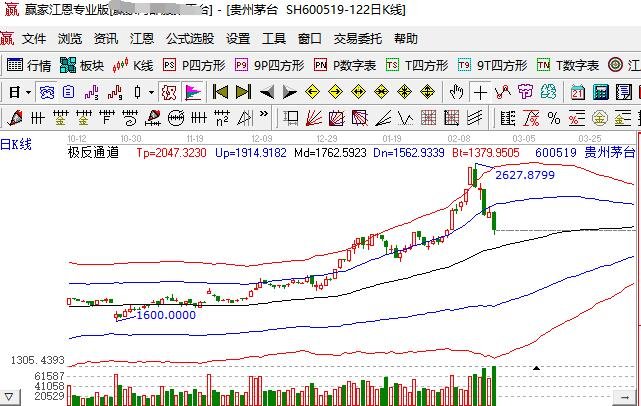This screenshot has width=641, height=406.
Task: Select the plain percent % tool
Action: pyautogui.click(x=554, y=119)
